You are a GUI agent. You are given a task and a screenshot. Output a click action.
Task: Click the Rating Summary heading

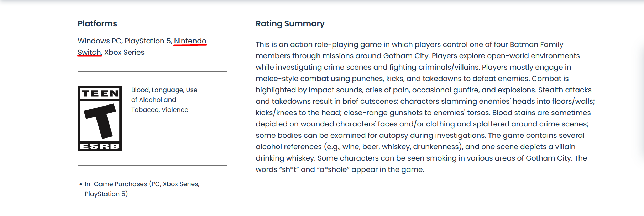(290, 23)
